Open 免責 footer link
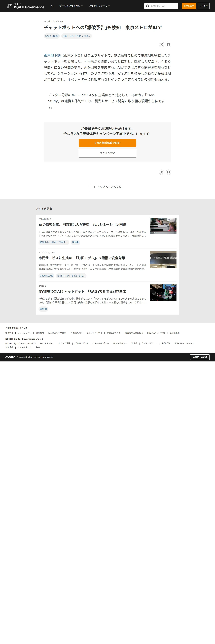This screenshot has height=644, width=215. [38, 348]
